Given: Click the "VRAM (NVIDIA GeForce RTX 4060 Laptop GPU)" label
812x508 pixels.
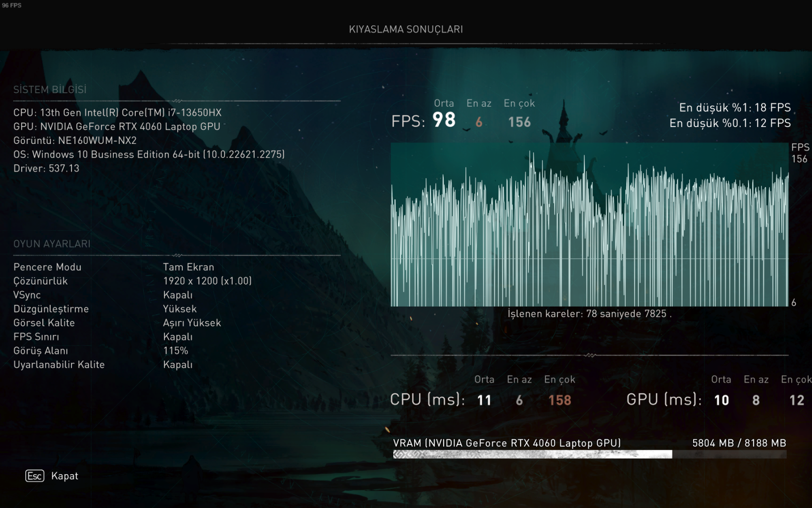Looking at the screenshot, I should (x=507, y=443).
